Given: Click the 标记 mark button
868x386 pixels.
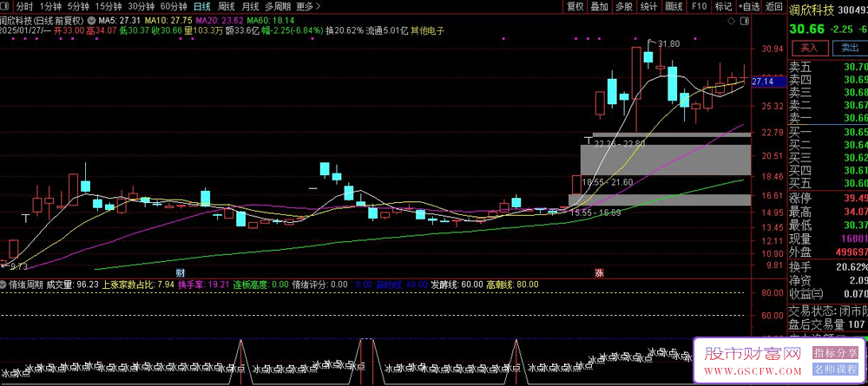Looking at the screenshot, I should click(x=724, y=7).
